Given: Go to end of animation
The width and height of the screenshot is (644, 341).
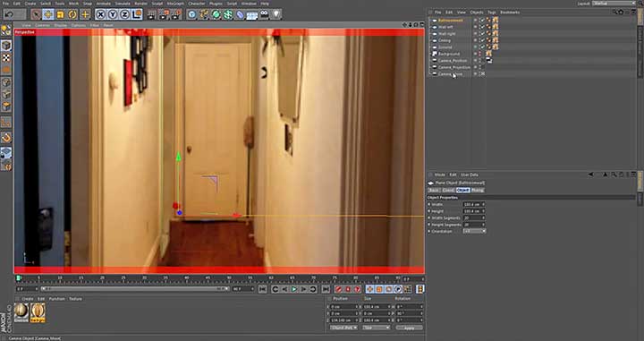Looking at the screenshot, I should 326,290.
